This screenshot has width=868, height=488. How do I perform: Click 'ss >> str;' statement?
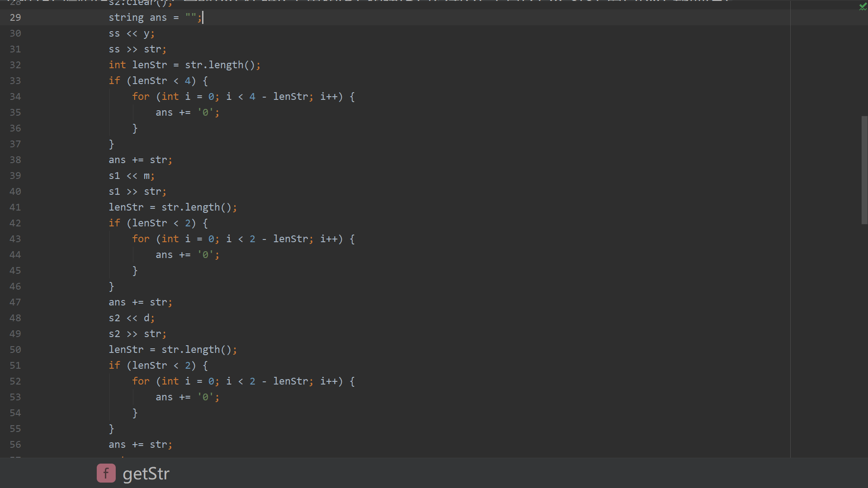pyautogui.click(x=137, y=49)
